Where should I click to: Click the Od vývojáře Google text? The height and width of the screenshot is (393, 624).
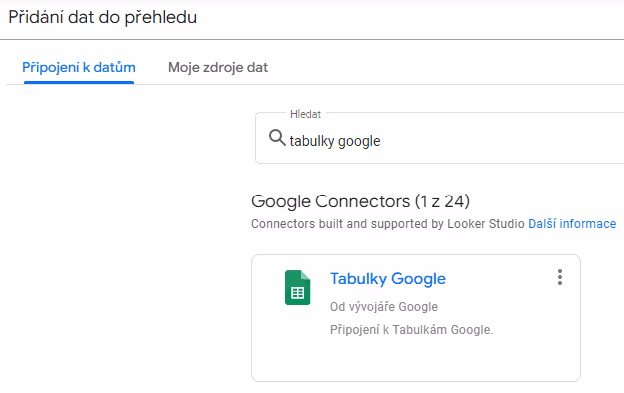[x=384, y=307]
